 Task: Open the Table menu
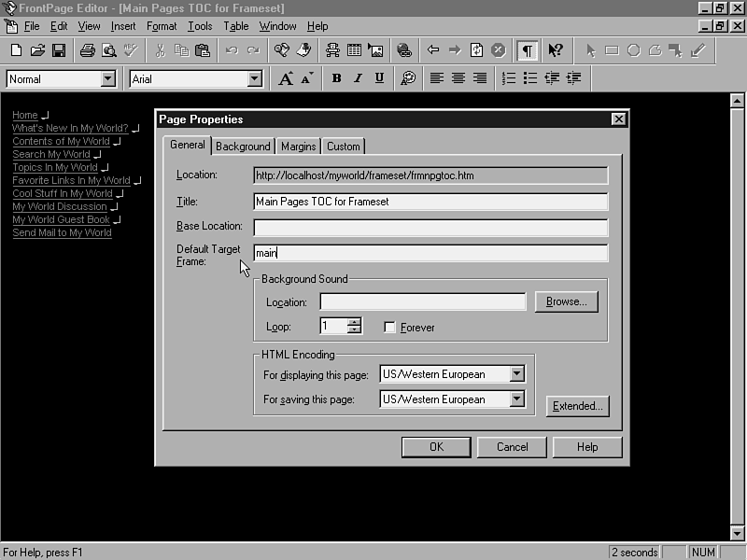pyautogui.click(x=235, y=26)
